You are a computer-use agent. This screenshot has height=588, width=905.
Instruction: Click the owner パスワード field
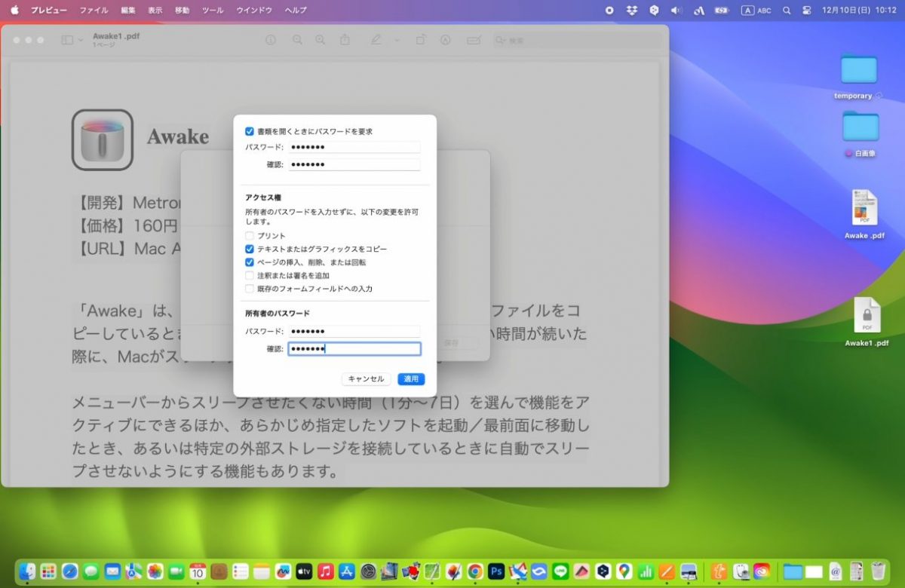pyautogui.click(x=354, y=332)
